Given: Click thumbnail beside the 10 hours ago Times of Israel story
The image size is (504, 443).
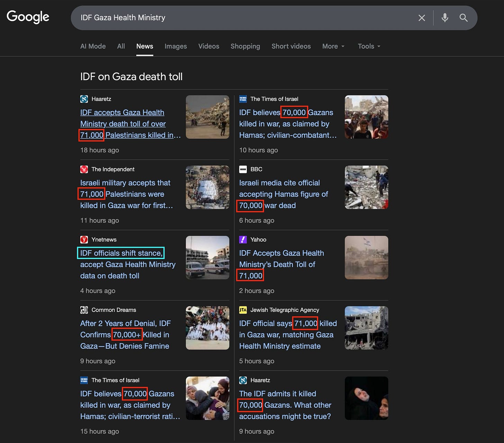Looking at the screenshot, I should point(367,117).
